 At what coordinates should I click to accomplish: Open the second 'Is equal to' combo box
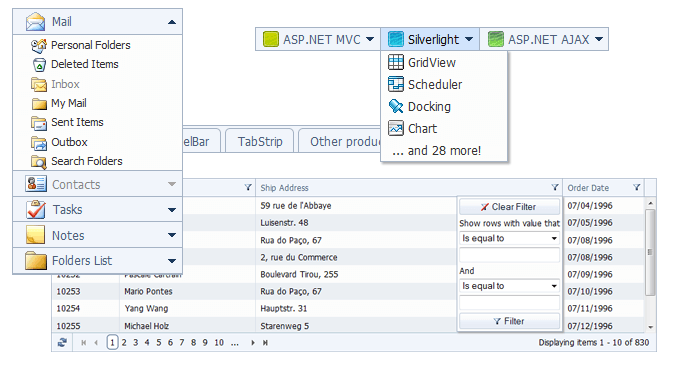tap(509, 286)
